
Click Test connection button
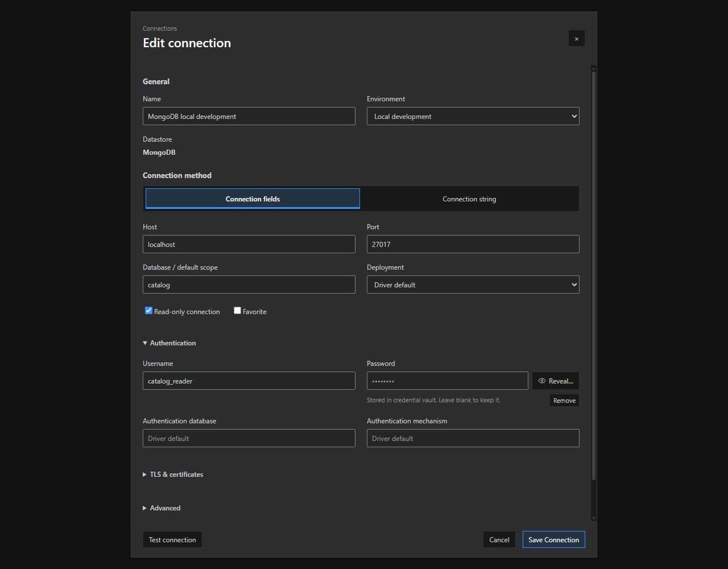pos(172,539)
